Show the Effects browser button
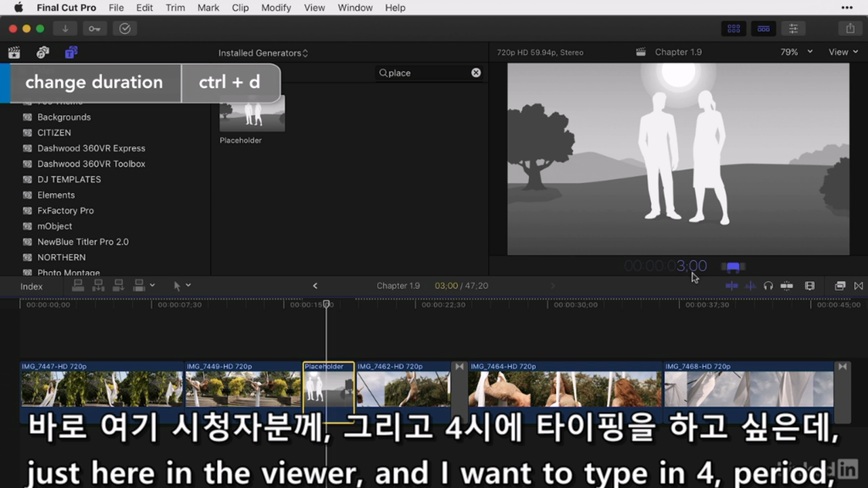868x488 pixels. click(840, 286)
